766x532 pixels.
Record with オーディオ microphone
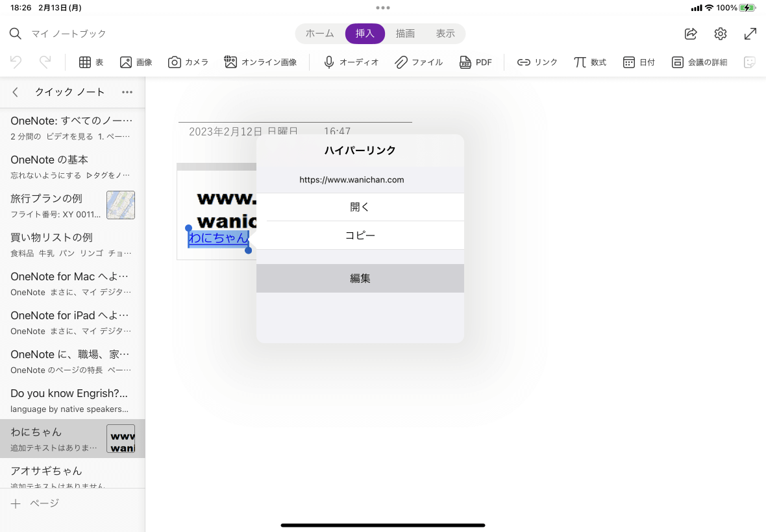[x=351, y=62]
